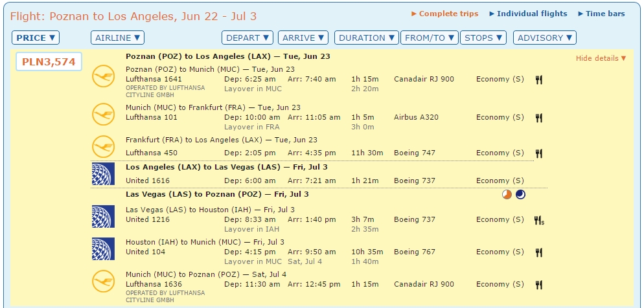Click meal icon for Lufthansa 450
Viewport: 644px width, 308px height.
539,153
